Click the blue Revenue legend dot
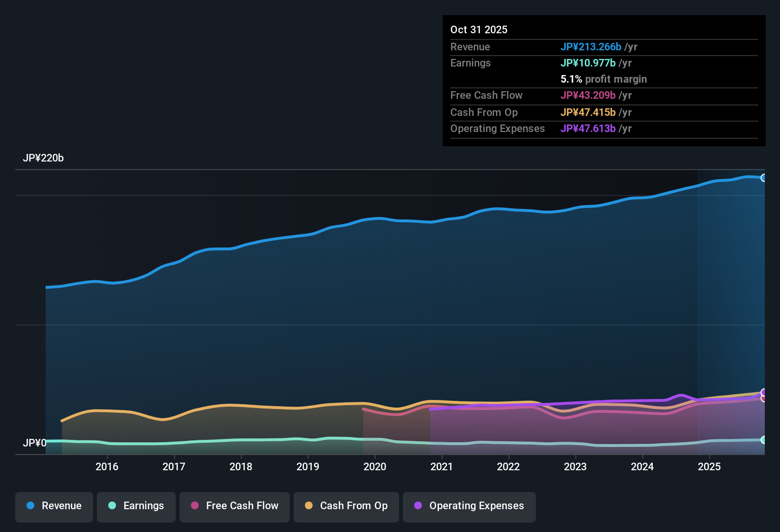 [30, 506]
